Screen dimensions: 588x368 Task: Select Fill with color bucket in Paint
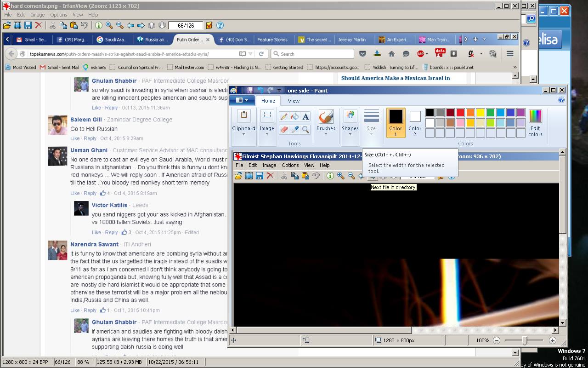click(295, 116)
